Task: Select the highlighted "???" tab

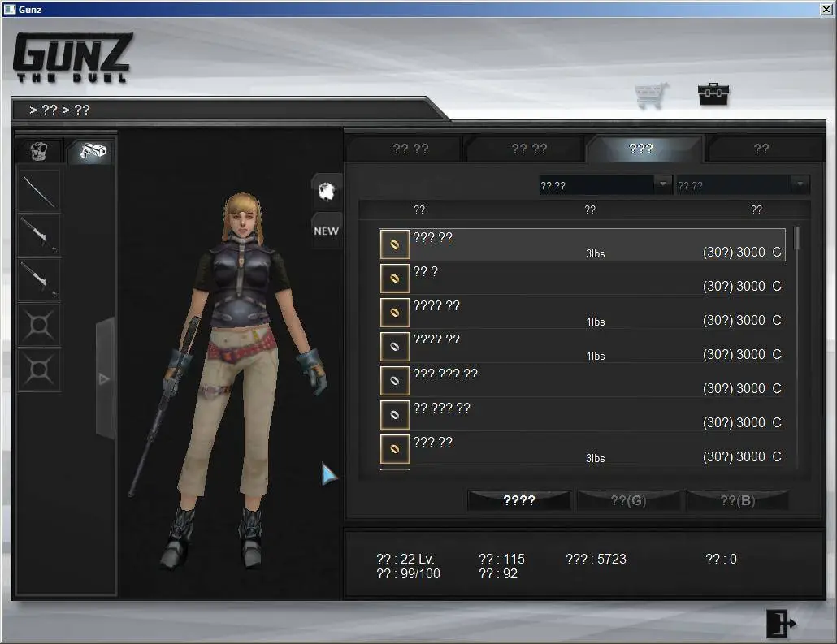Action: point(641,149)
